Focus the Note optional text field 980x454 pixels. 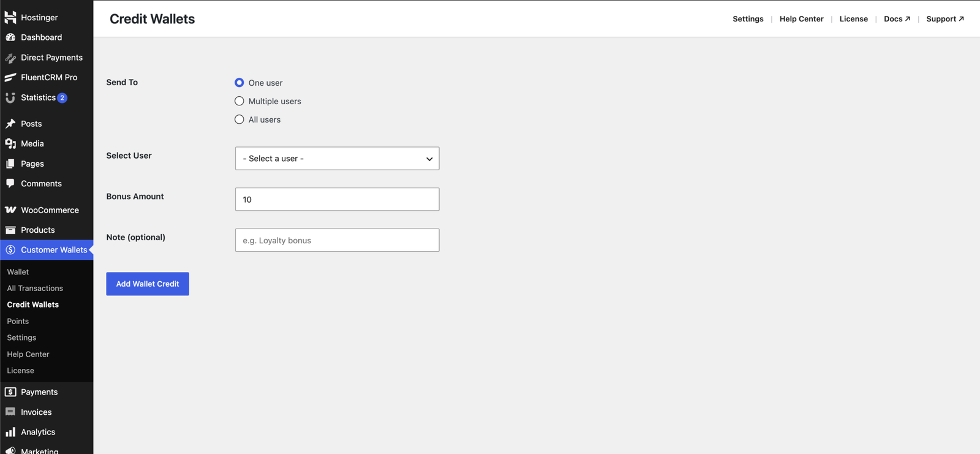(337, 240)
